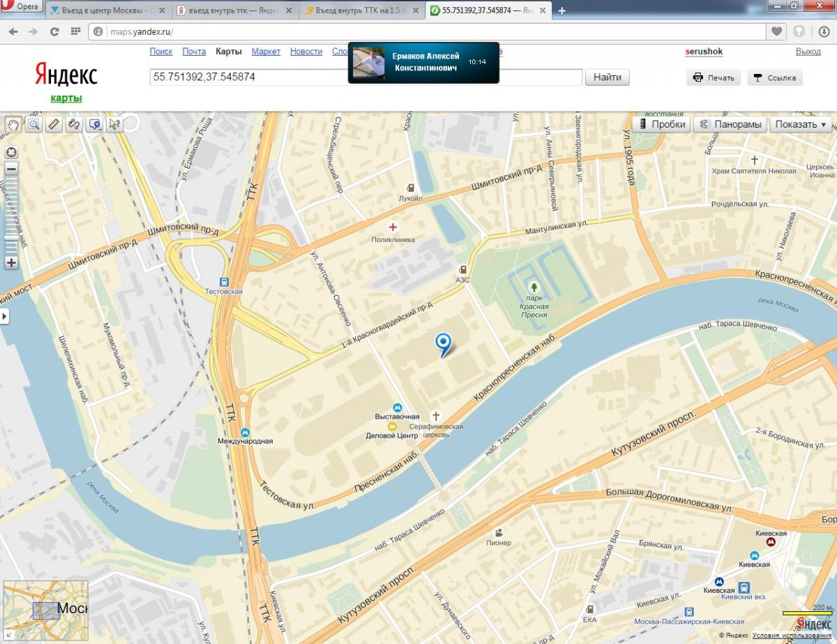Image resolution: width=837 pixels, height=644 pixels.
Task: Go back in browser history
Action: (x=13, y=31)
